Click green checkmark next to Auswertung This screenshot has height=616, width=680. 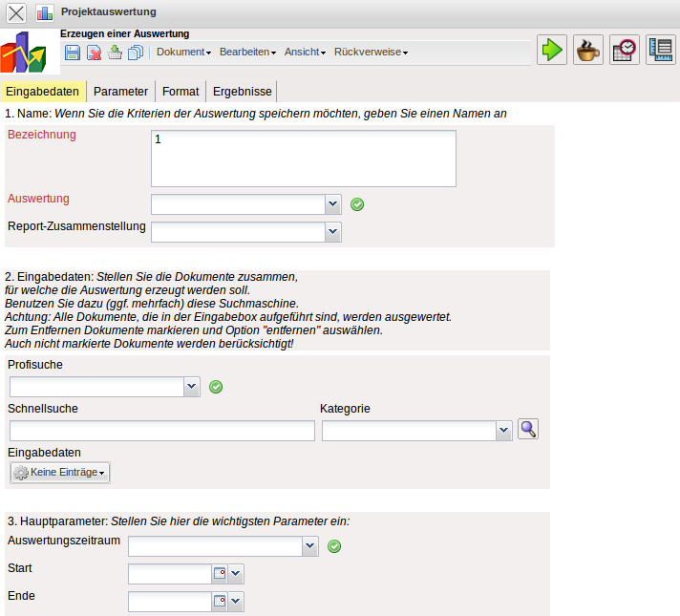coord(357,204)
